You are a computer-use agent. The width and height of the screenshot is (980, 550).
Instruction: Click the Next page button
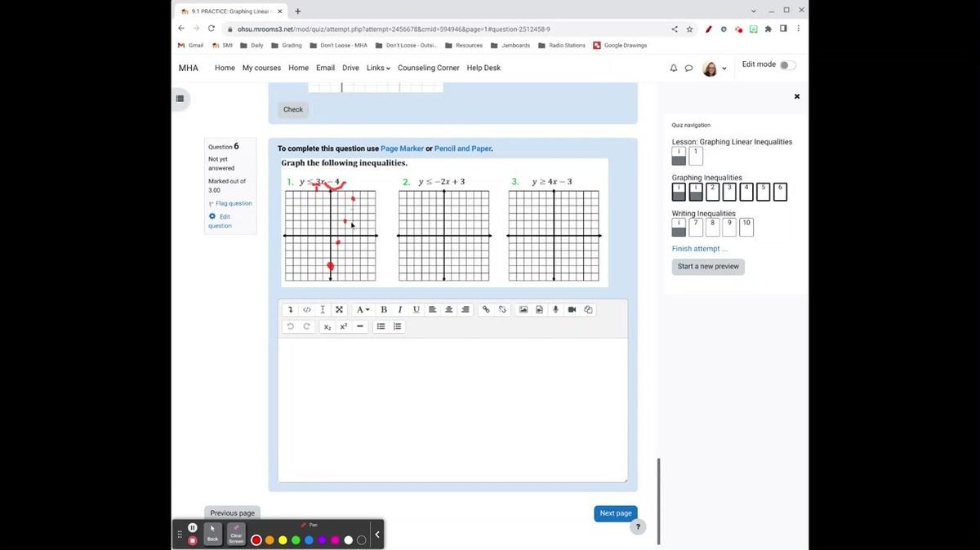(615, 513)
